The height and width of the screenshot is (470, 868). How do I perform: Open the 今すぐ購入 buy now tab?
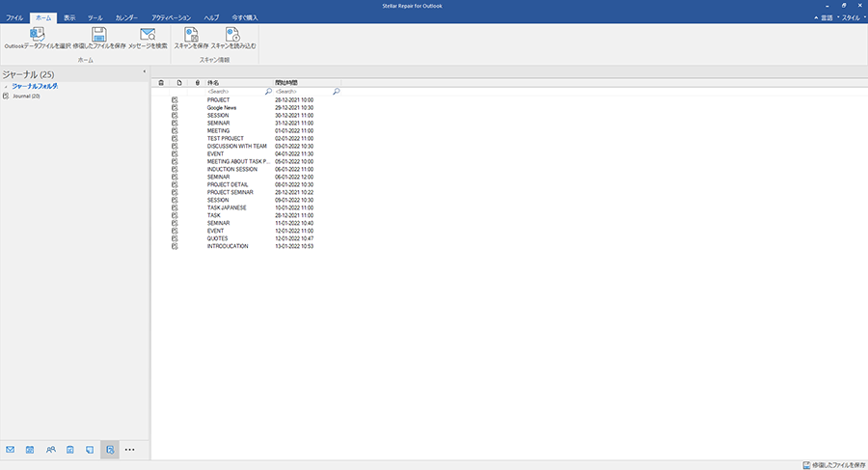[x=245, y=17]
